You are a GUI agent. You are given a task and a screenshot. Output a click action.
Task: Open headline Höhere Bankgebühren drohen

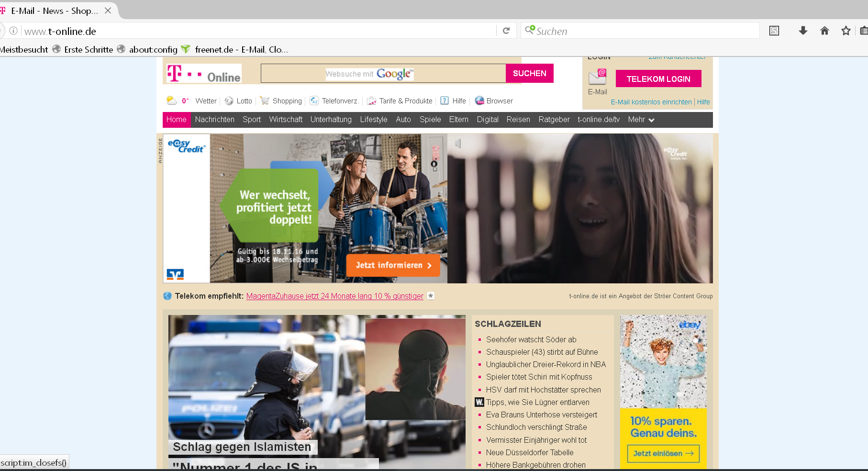click(x=536, y=465)
